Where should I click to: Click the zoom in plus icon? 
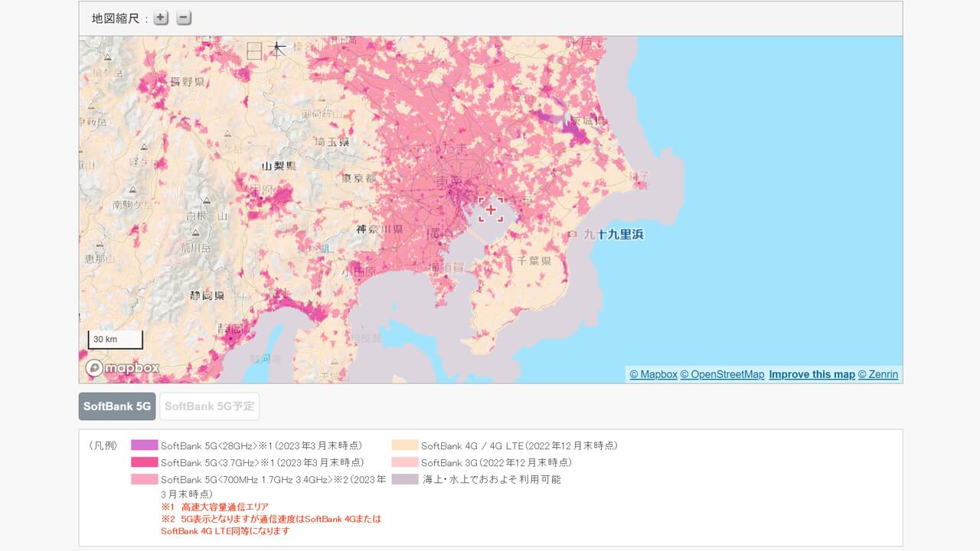160,17
